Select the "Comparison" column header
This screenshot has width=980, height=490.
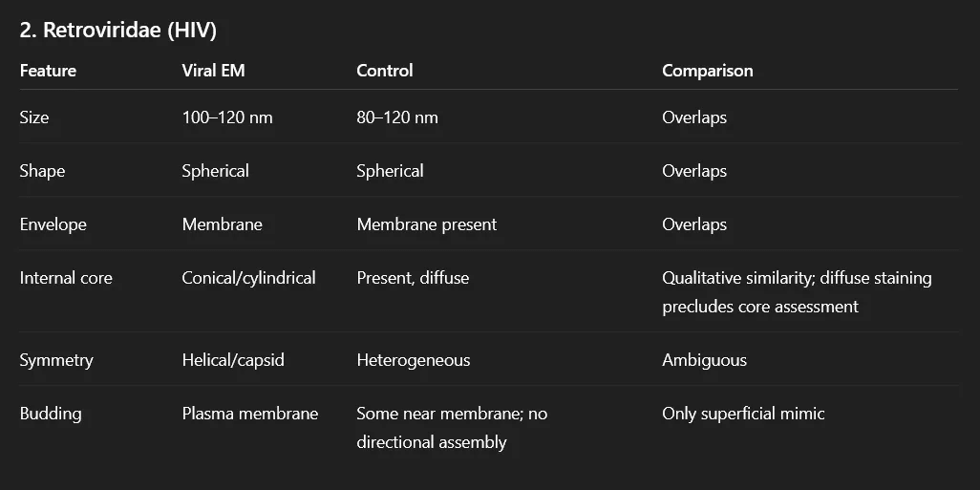click(x=707, y=71)
